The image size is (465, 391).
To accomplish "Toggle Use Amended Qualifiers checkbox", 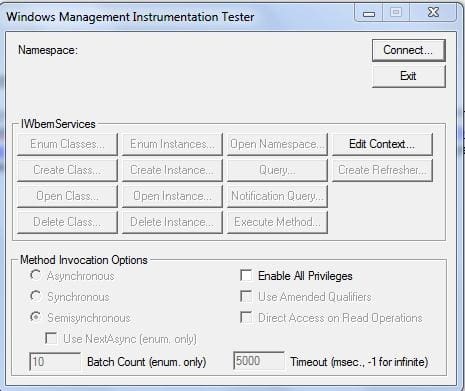I will point(246,296).
